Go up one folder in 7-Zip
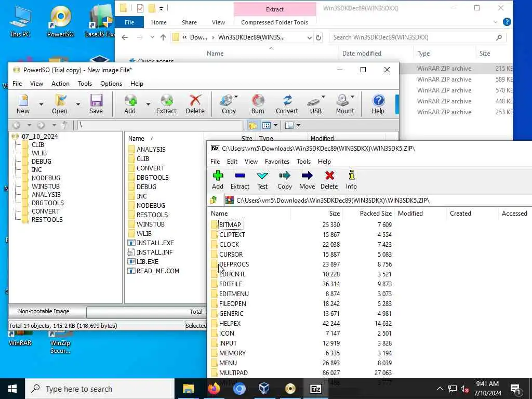The height and width of the screenshot is (399, 532). click(214, 200)
